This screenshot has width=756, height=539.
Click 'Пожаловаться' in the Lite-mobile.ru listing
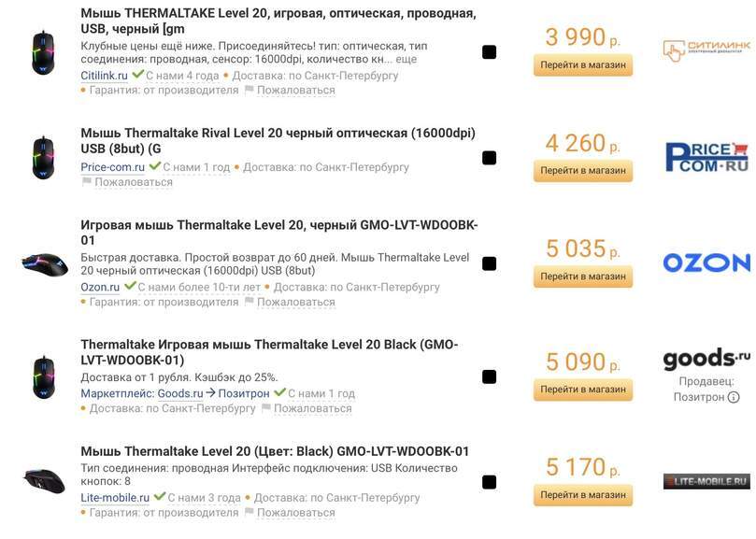click(295, 513)
